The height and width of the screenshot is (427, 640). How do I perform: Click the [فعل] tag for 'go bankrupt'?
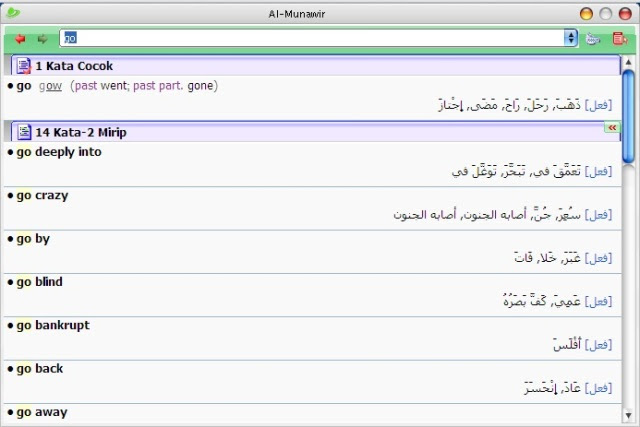598,345
